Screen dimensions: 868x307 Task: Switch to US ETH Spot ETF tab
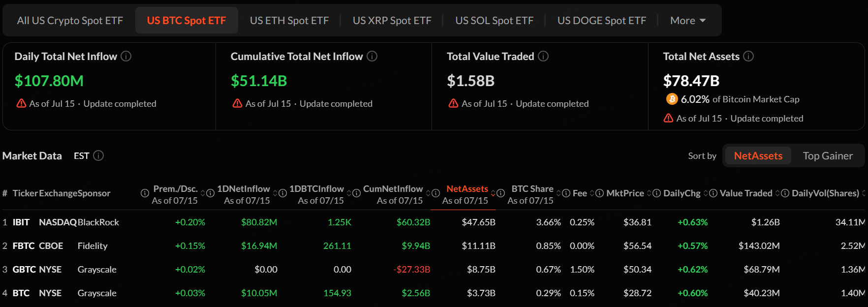pos(289,21)
